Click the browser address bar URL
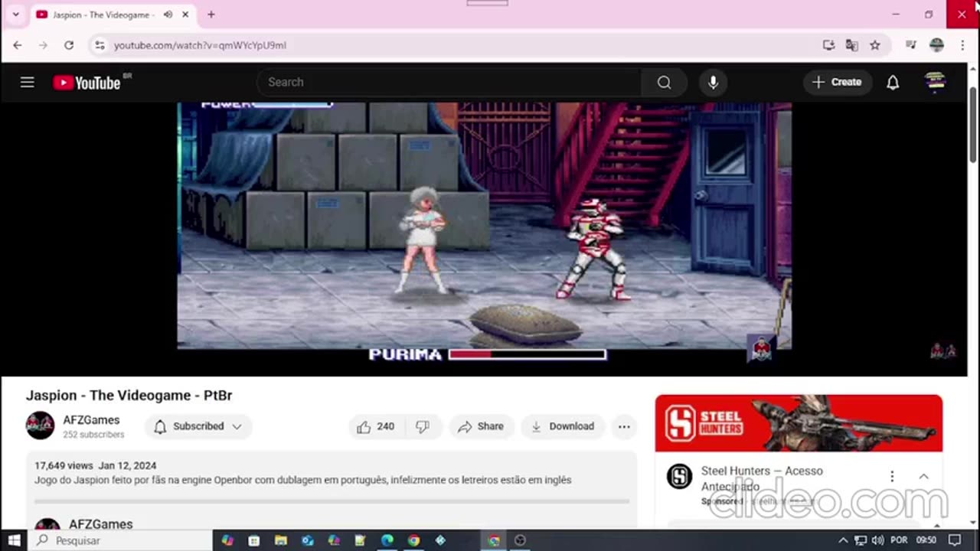This screenshot has height=551, width=980. 200,45
